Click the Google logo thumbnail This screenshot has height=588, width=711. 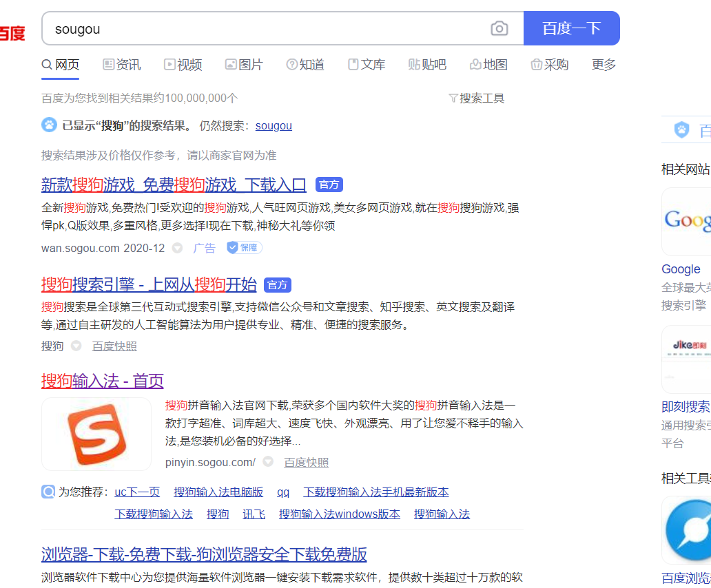[686, 222]
